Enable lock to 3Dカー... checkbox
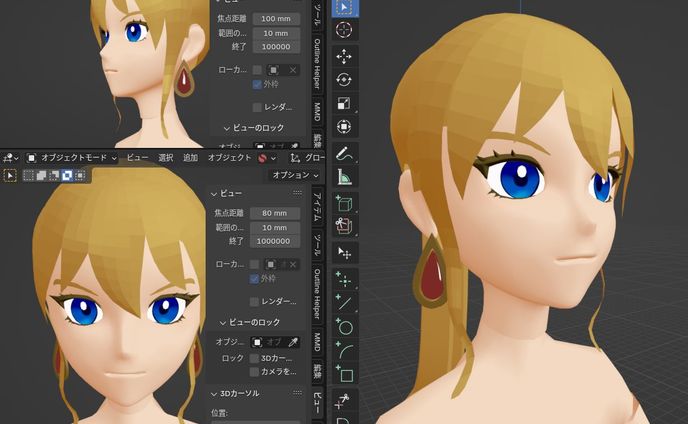Image resolution: width=688 pixels, height=424 pixels. (x=254, y=358)
